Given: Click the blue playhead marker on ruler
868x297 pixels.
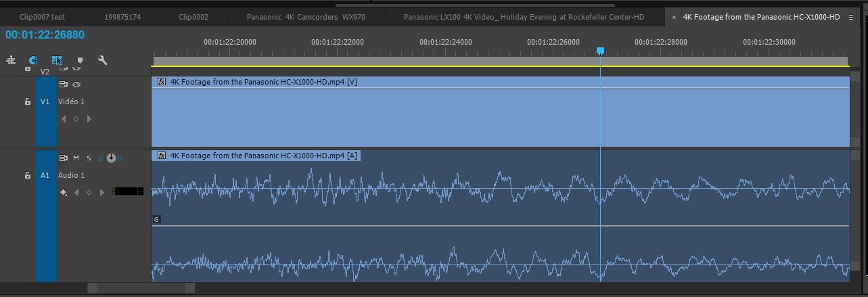Looking at the screenshot, I should coord(600,51).
